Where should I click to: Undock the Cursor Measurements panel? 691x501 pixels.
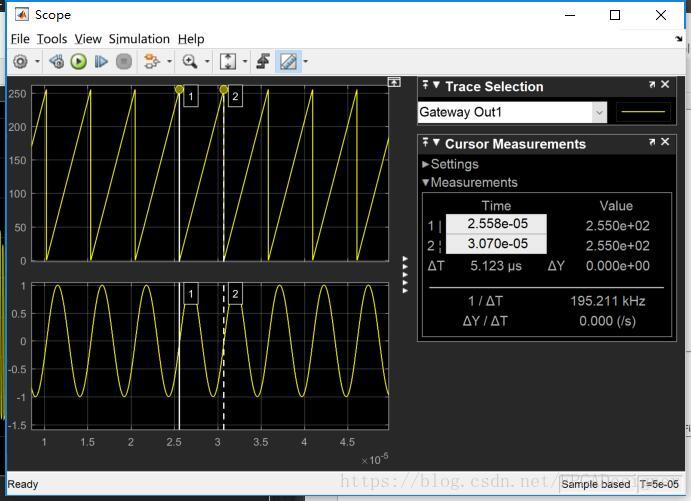[x=652, y=142]
